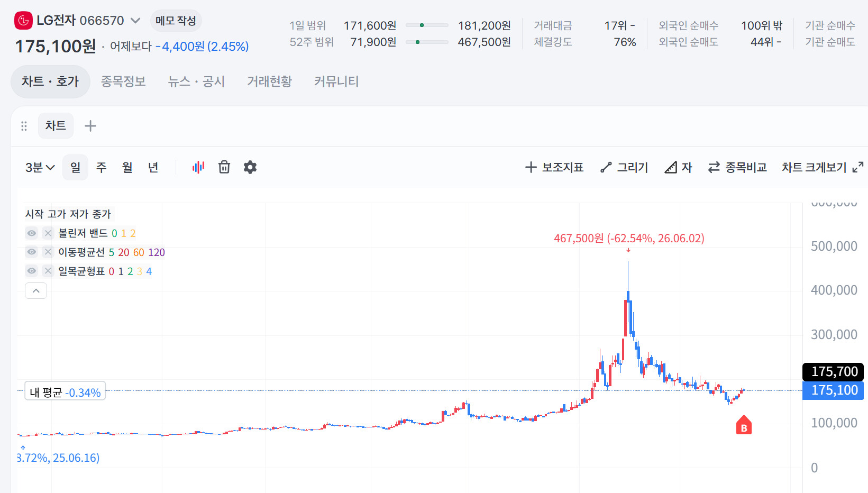Click the 25.06.16 low-point annotation
Viewport: 868px width, 493px height.
point(58,458)
